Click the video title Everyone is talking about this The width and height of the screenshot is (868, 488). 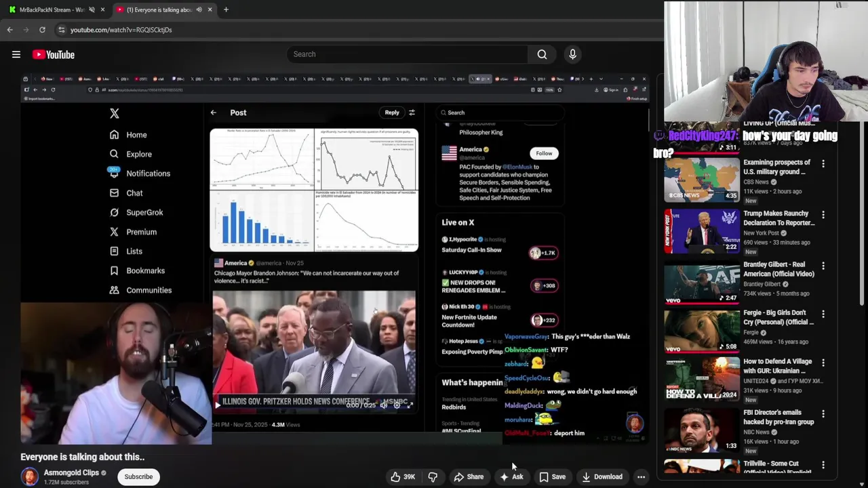click(82, 457)
